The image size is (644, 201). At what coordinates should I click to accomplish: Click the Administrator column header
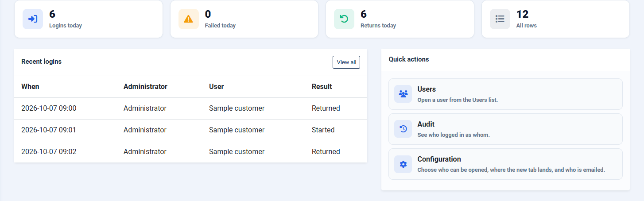point(145,87)
